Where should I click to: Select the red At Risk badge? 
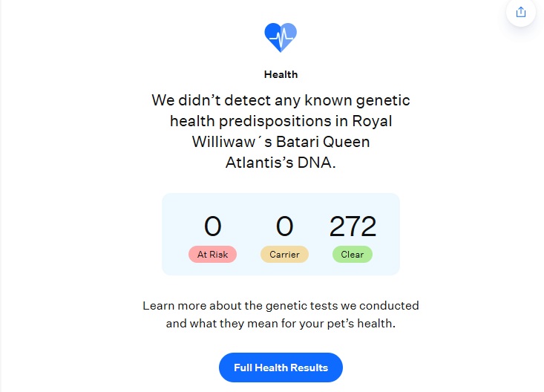point(212,254)
